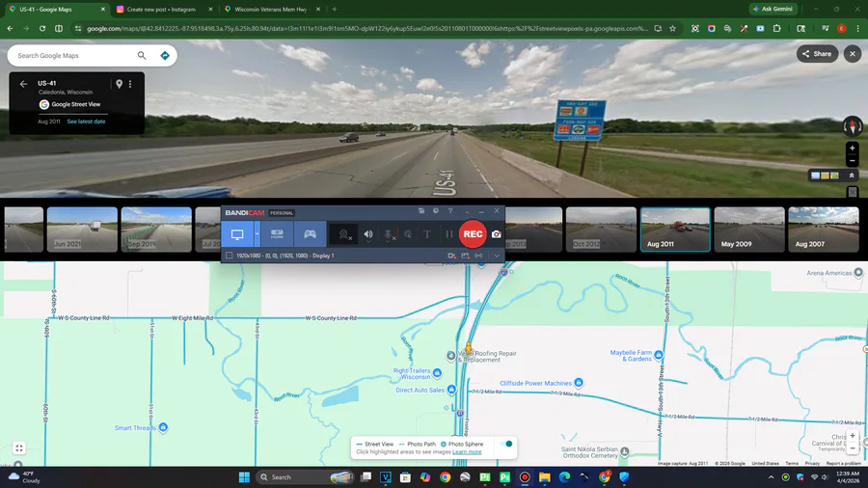Select Bandicam game recording mode
Image resolution: width=868 pixels, height=488 pixels.
point(310,234)
